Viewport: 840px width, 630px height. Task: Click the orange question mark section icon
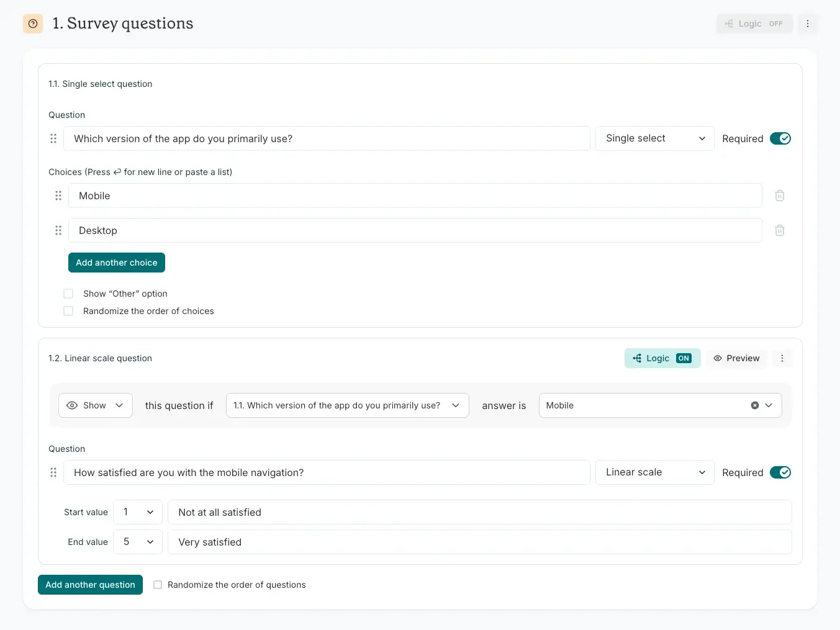(33, 24)
